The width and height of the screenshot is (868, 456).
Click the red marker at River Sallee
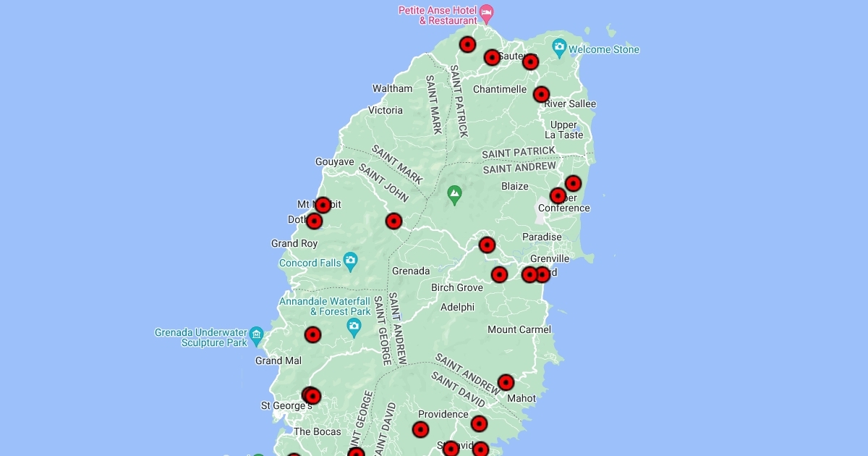[x=541, y=94]
